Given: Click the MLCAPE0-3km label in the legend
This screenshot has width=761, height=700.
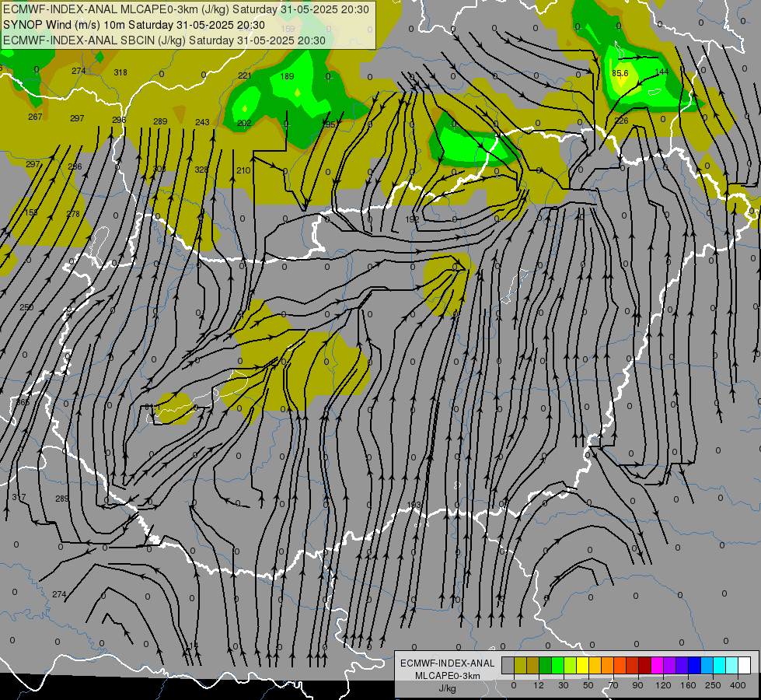Looking at the screenshot, I should pyautogui.click(x=448, y=676).
